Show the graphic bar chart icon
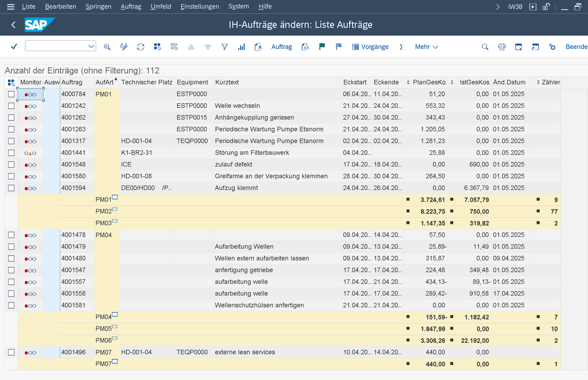 [242, 47]
